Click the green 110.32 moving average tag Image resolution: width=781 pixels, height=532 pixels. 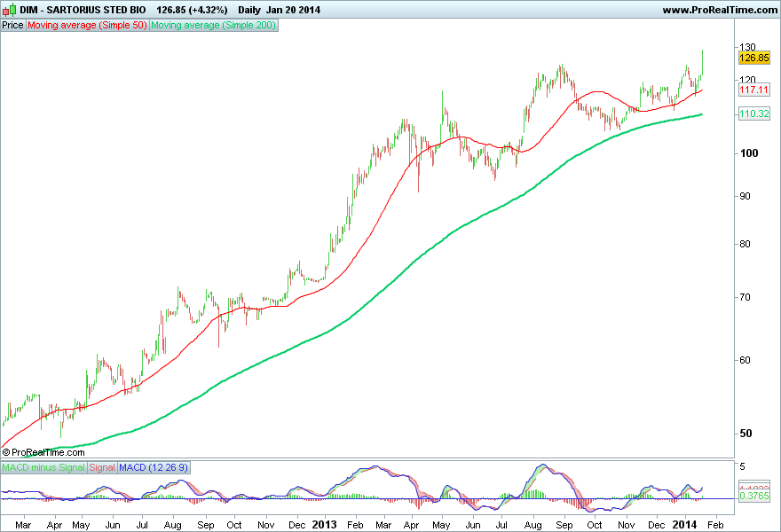pos(754,114)
